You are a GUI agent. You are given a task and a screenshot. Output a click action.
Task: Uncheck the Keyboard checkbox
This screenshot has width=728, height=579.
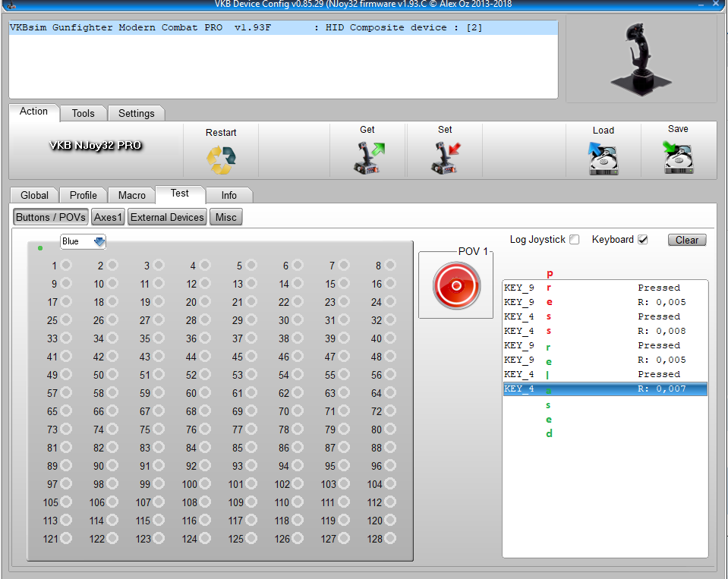pos(643,240)
